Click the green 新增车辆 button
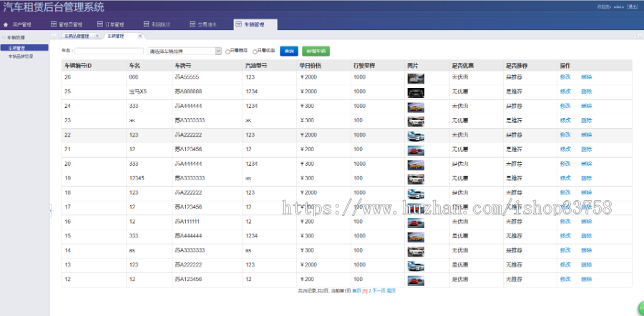The image size is (644, 316). coord(316,51)
